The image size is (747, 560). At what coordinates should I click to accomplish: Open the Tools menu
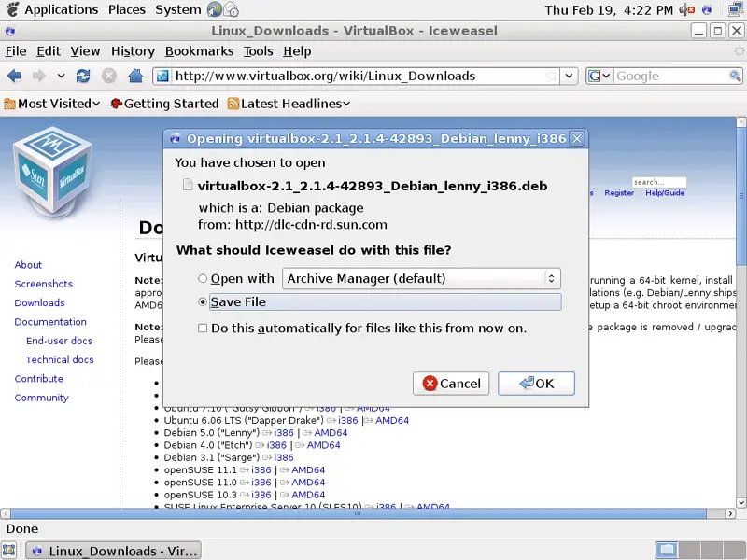tap(259, 51)
